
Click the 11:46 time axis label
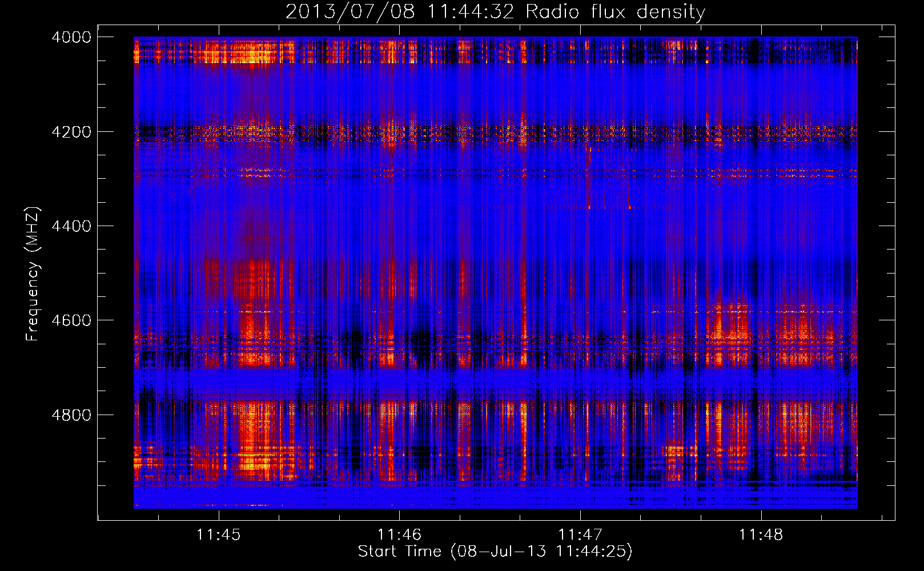point(399,534)
